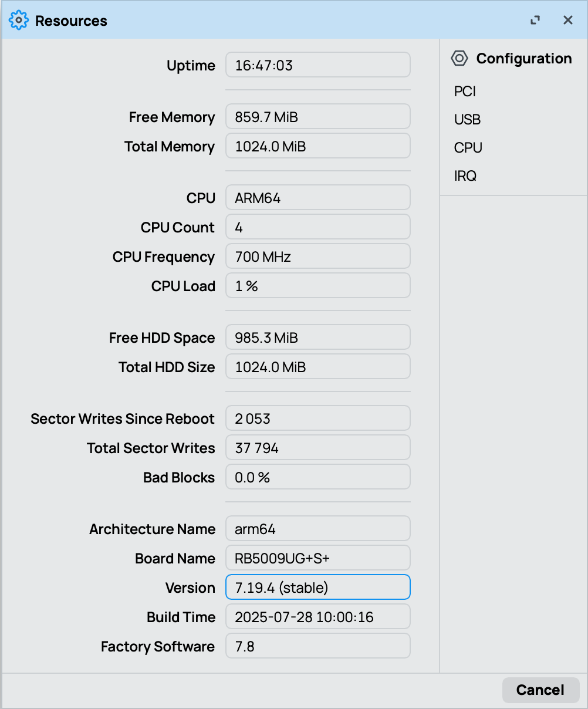Click the Sector Writes Since Reboot label
Screen dimensions: 588x709
(123, 418)
